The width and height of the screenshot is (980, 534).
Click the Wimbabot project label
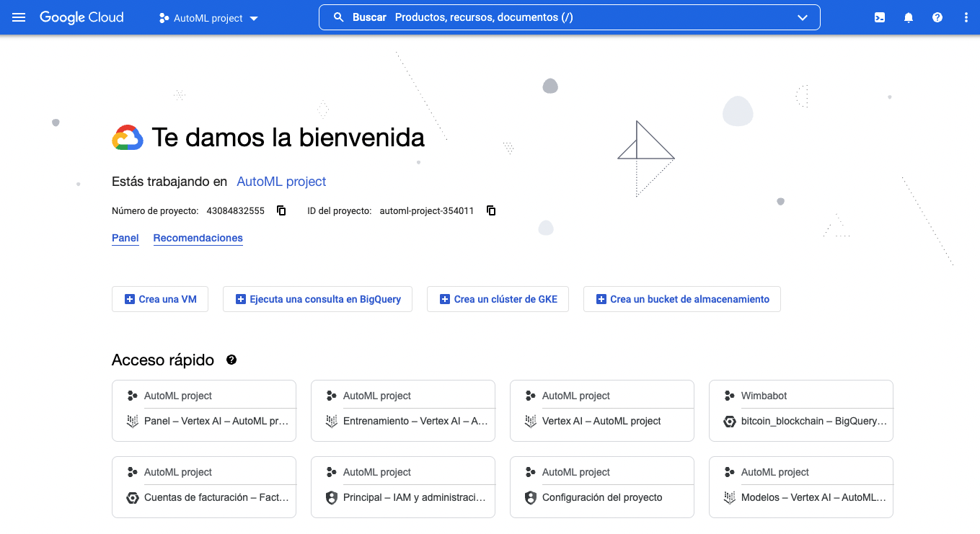(x=764, y=396)
